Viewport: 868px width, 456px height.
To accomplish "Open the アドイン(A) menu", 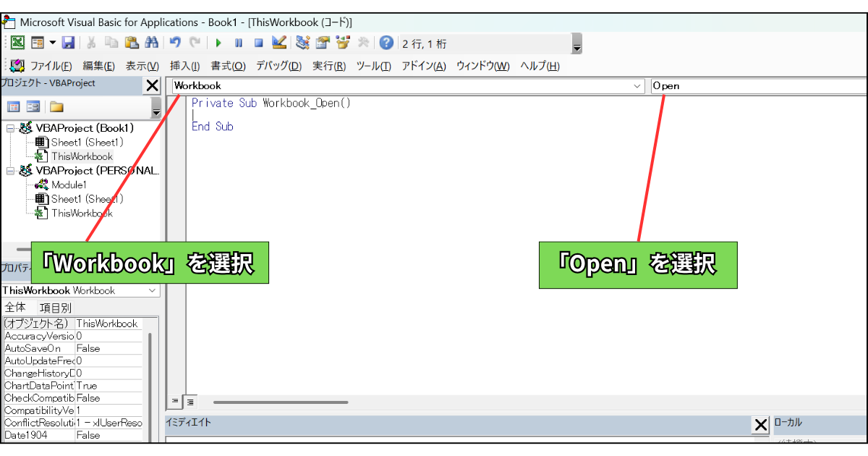I will pyautogui.click(x=424, y=66).
